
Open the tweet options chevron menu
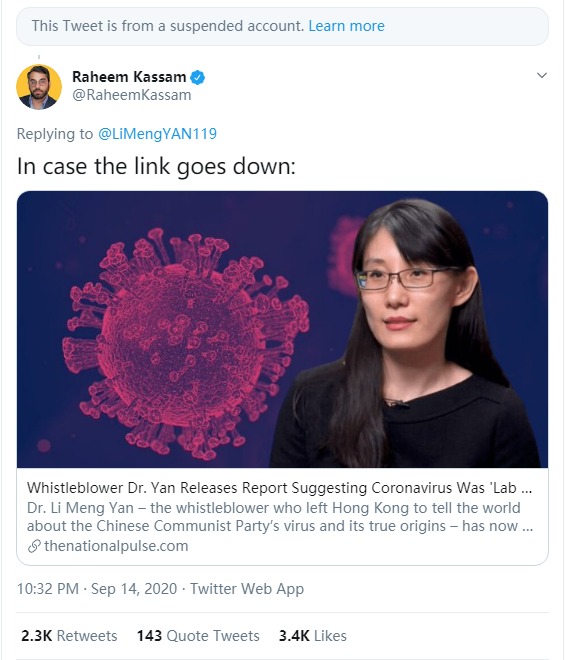point(541,76)
